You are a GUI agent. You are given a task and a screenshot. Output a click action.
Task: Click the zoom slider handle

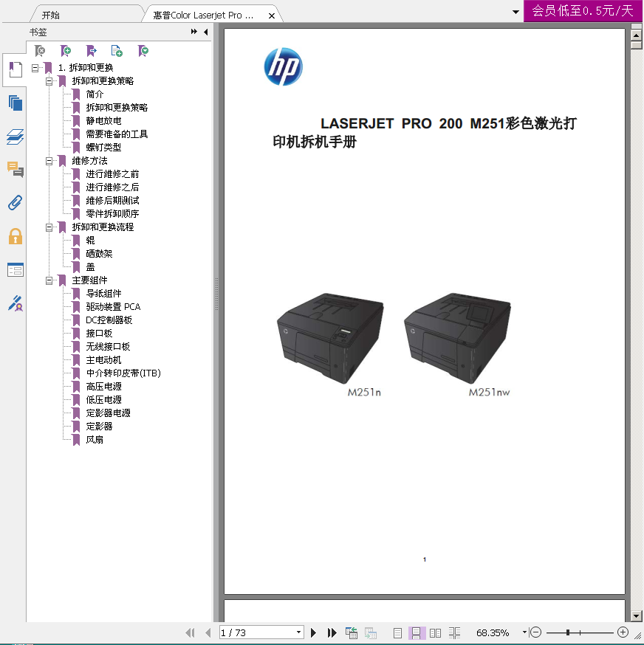(568, 632)
